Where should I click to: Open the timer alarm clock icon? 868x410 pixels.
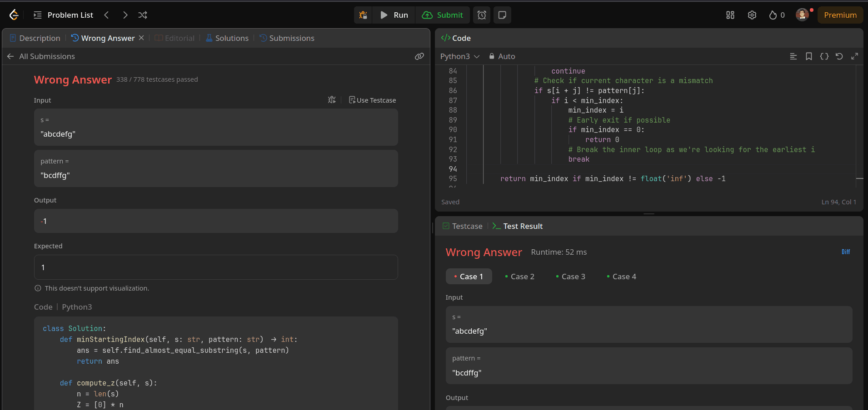tap(482, 15)
